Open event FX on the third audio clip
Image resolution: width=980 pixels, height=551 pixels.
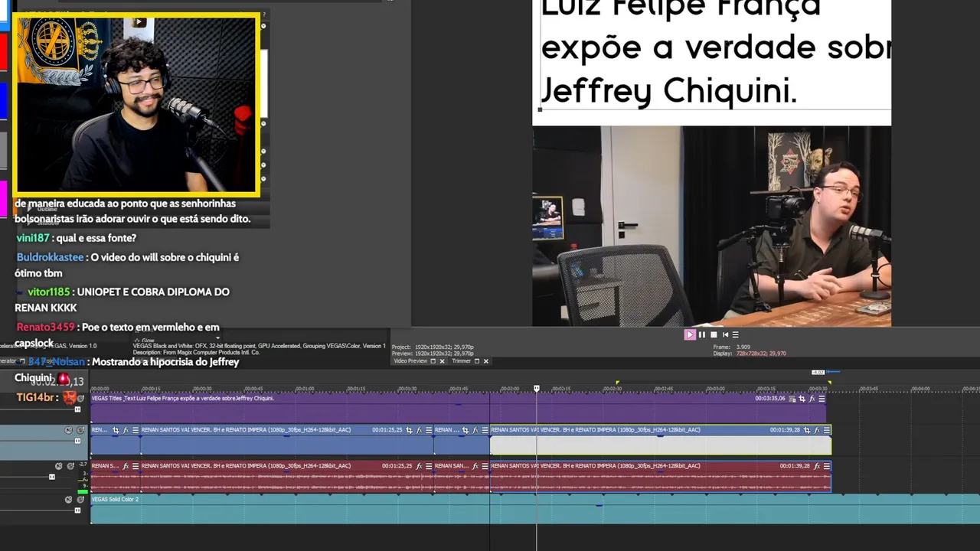[475, 466]
